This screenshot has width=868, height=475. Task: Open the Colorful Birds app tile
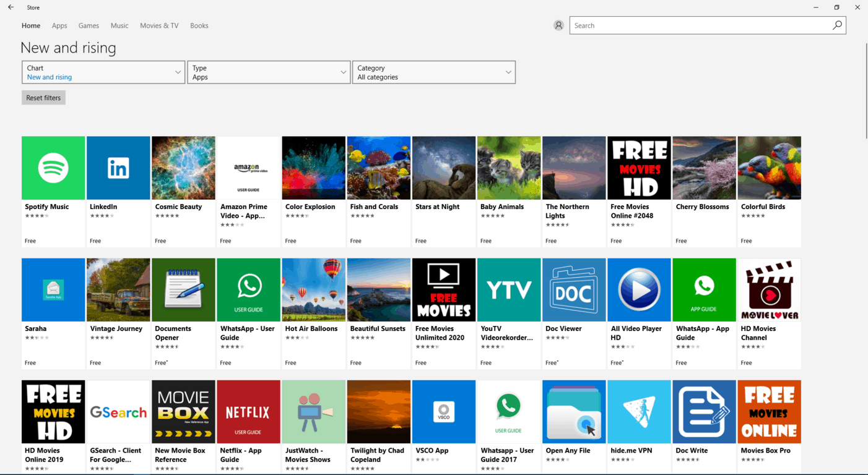pyautogui.click(x=769, y=192)
